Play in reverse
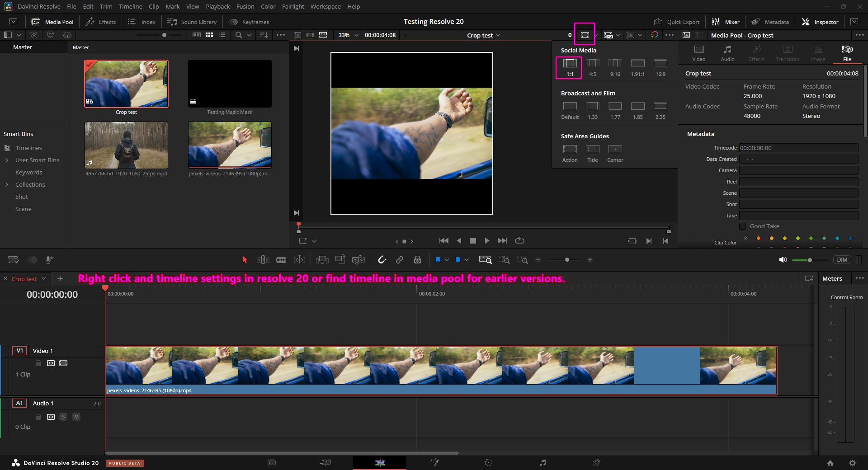 click(x=459, y=241)
